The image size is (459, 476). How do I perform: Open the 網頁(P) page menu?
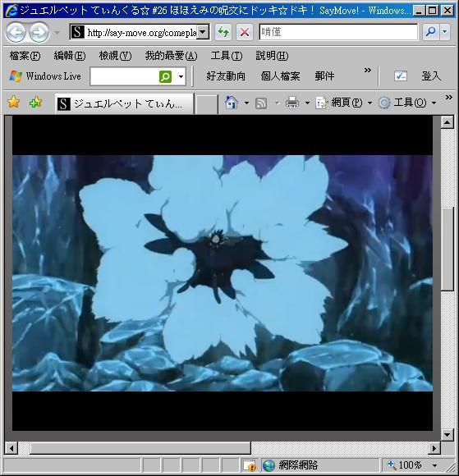pos(343,103)
